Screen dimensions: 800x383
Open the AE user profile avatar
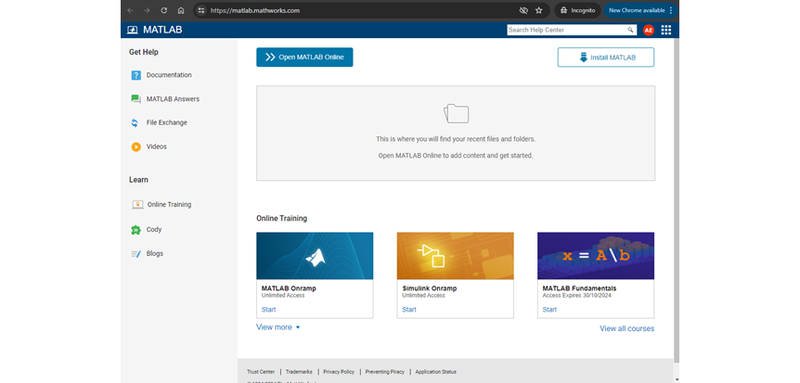tap(648, 30)
